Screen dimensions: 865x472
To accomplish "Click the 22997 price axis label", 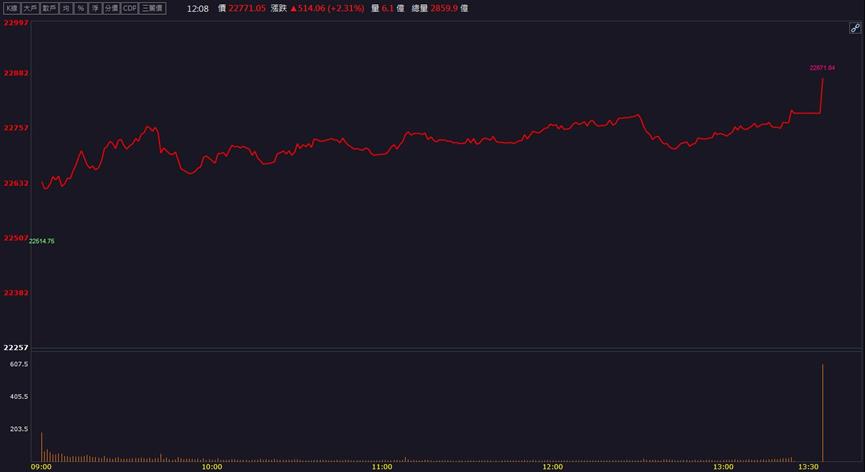I will click(x=16, y=23).
